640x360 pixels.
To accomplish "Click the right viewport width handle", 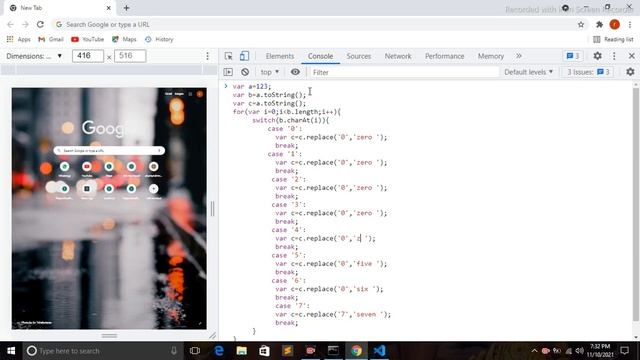I will click(212, 209).
